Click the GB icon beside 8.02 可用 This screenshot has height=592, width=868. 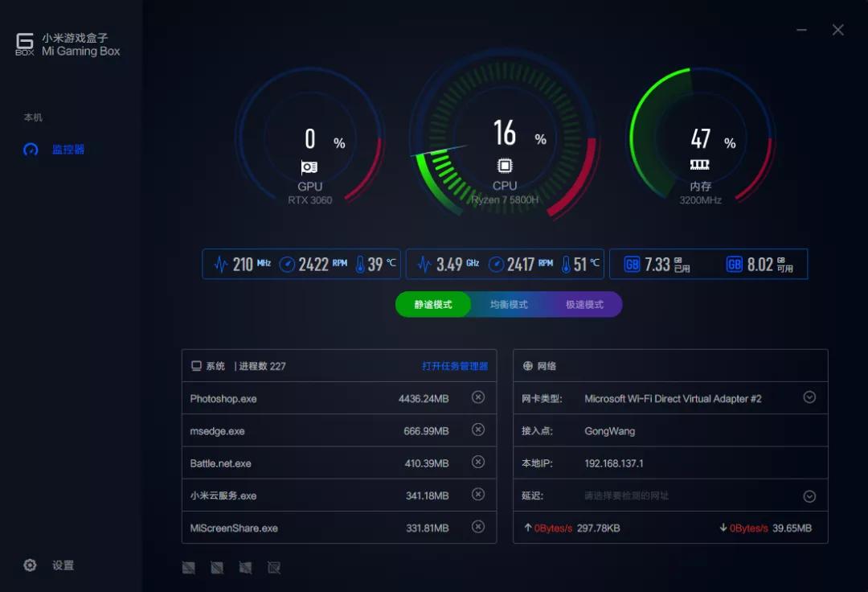pos(734,264)
